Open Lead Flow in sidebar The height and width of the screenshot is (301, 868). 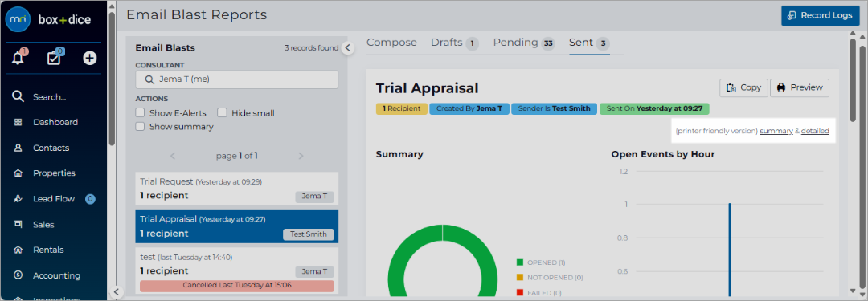click(x=54, y=198)
